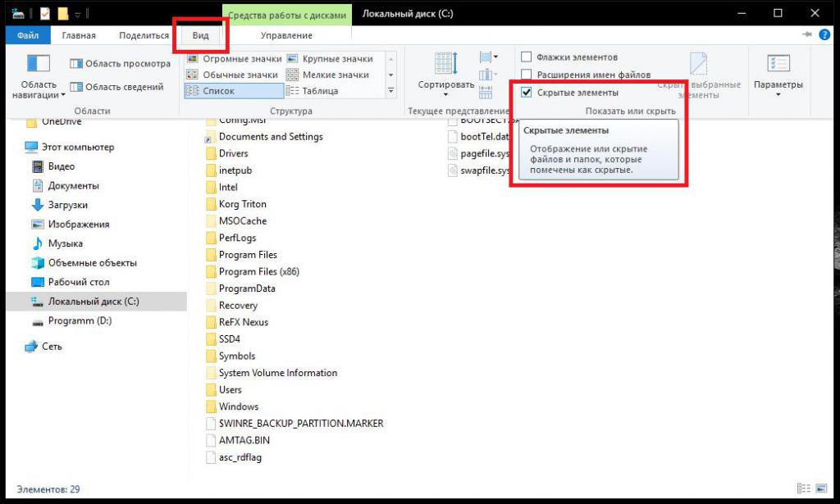
Task: Open Рабочий стол in navigation pane
Action: (x=71, y=282)
